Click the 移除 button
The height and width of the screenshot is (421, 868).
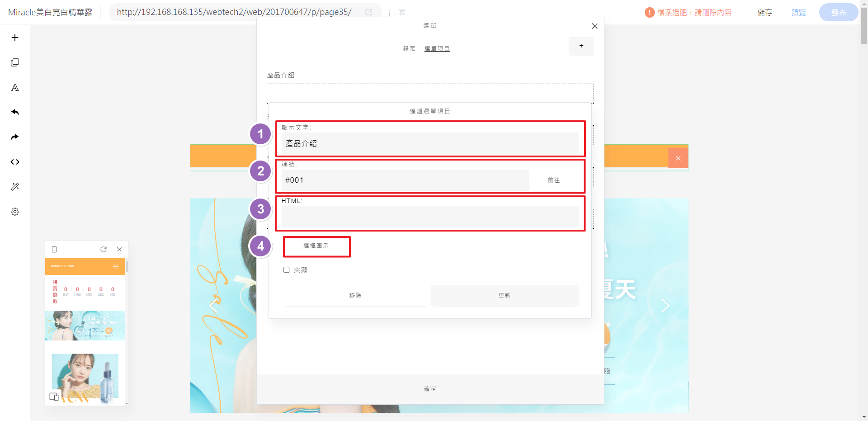pos(355,295)
